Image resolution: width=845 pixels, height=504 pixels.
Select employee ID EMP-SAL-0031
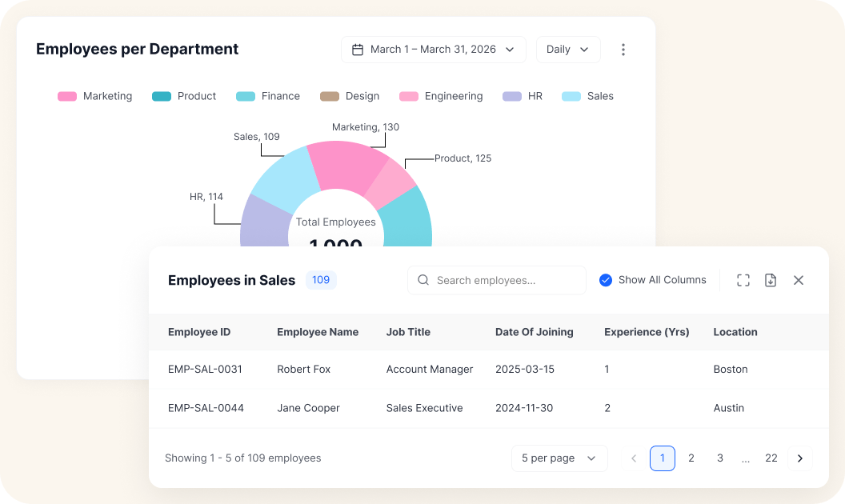click(205, 370)
